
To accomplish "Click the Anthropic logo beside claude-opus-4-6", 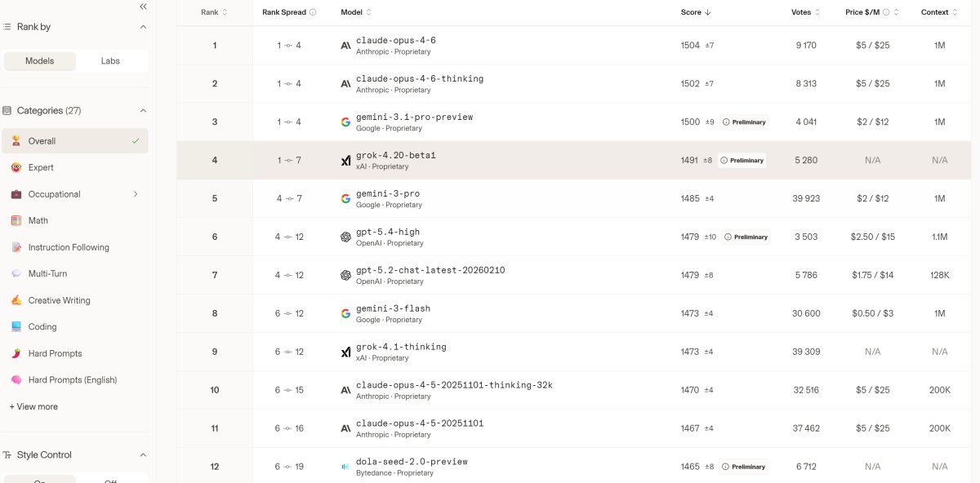I will tap(345, 46).
